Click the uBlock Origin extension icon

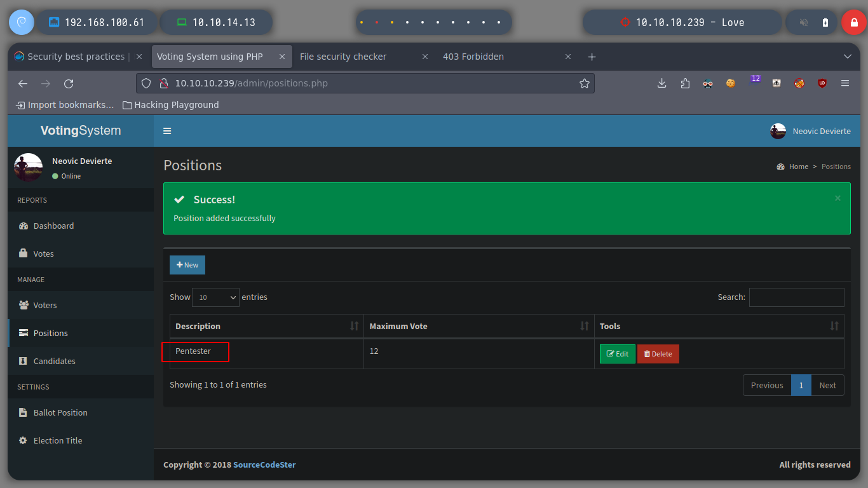coord(822,83)
